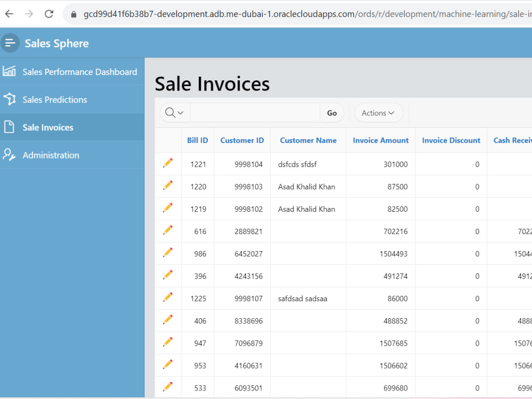Click the Customer ID column header

tap(242, 140)
